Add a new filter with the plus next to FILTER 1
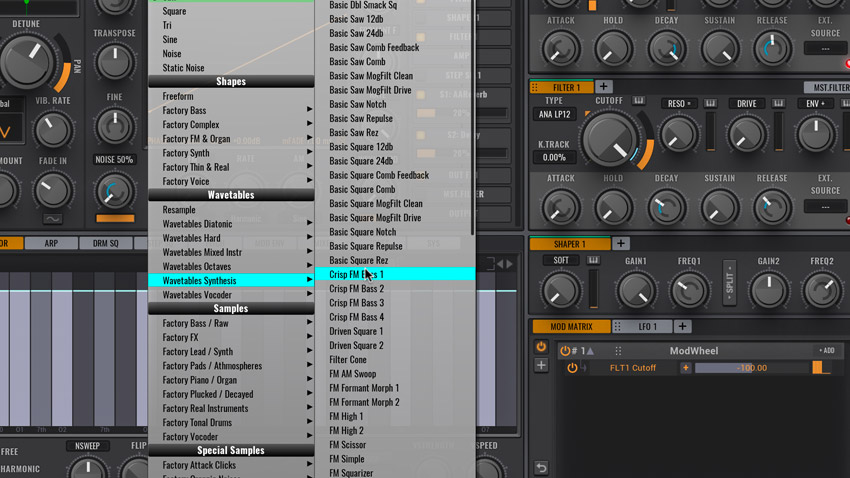This screenshot has width=850, height=478. pos(603,87)
